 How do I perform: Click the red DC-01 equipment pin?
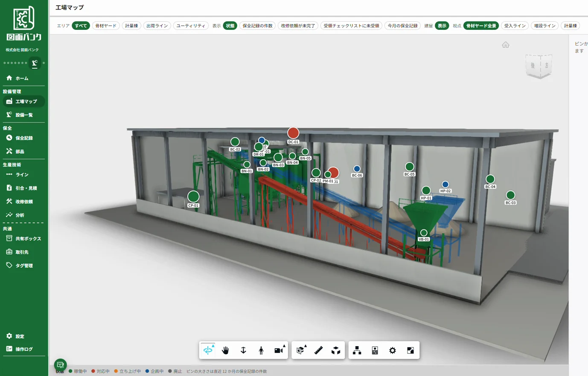pos(293,133)
